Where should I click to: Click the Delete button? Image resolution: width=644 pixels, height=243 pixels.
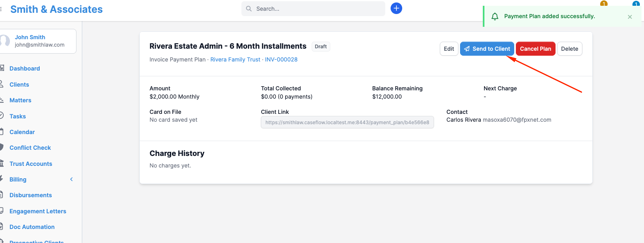570,49
